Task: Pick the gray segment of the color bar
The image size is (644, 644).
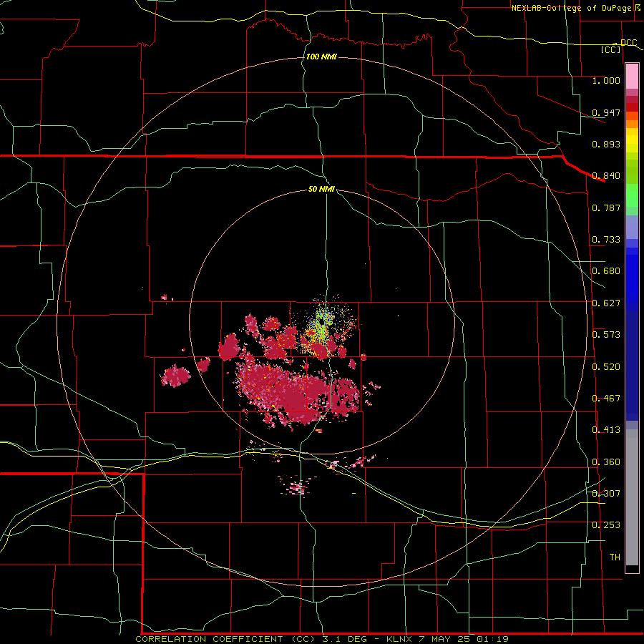Action: [632, 497]
